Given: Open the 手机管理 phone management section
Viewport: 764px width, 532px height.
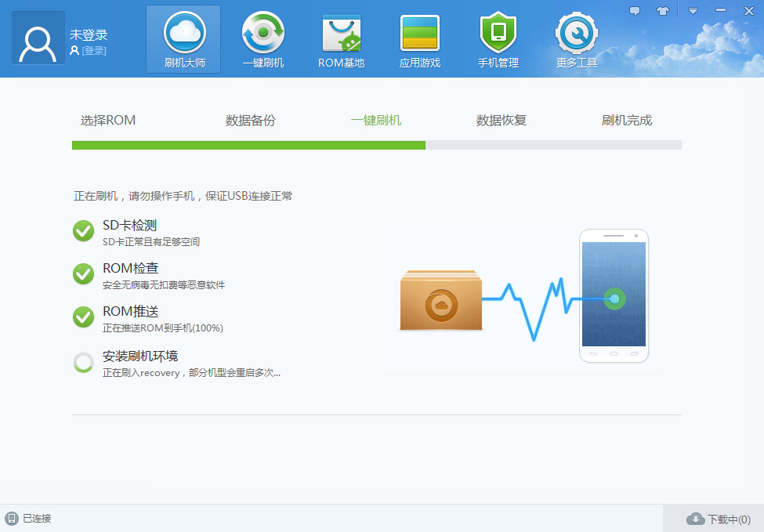Looking at the screenshot, I should (498, 39).
